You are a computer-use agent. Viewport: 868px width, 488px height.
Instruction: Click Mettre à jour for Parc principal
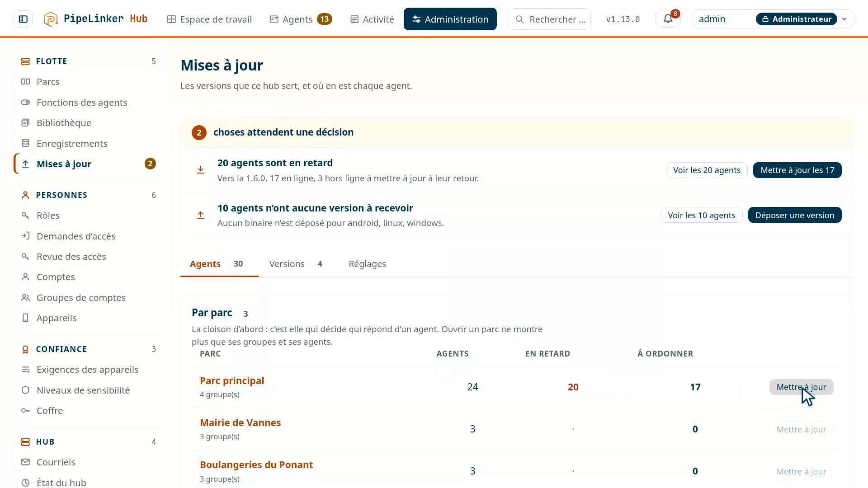coord(801,387)
